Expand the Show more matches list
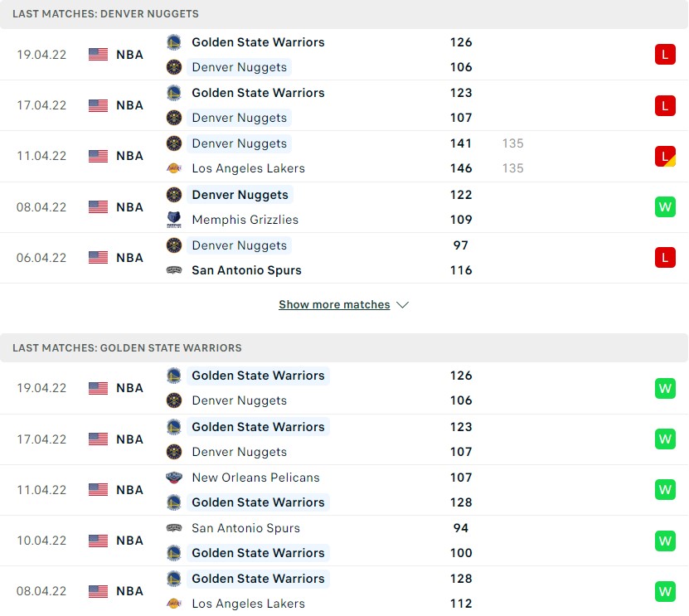This screenshot has width=689, height=616. (334, 304)
